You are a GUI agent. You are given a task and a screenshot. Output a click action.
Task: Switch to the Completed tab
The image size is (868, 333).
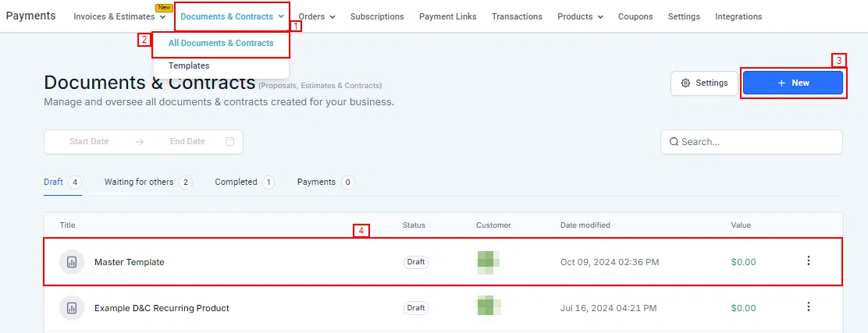(x=244, y=182)
